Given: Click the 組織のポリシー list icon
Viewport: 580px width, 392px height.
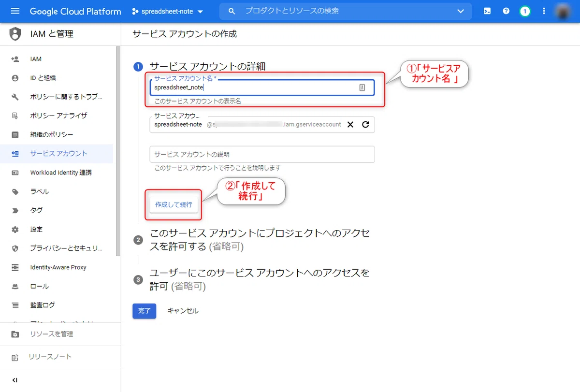Looking at the screenshot, I should [x=15, y=134].
